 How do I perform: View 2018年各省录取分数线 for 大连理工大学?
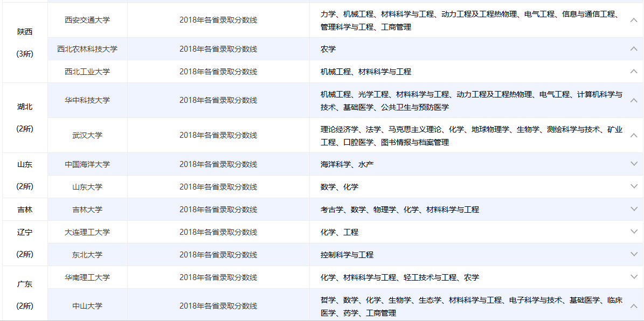[x=218, y=232]
